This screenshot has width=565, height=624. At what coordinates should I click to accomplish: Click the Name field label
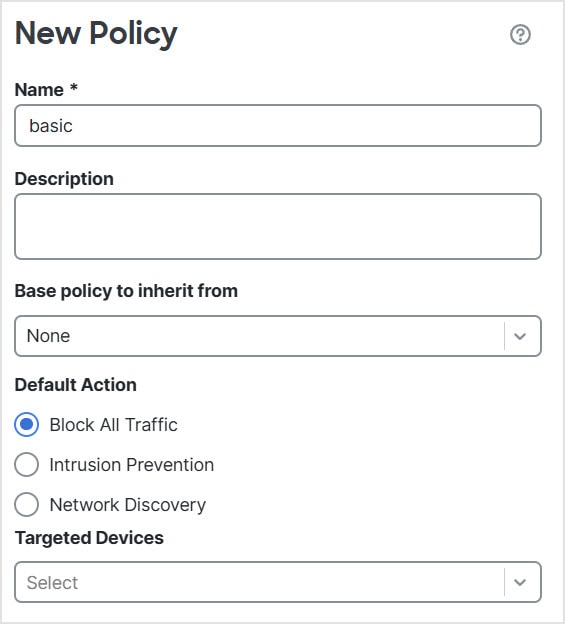point(39,90)
